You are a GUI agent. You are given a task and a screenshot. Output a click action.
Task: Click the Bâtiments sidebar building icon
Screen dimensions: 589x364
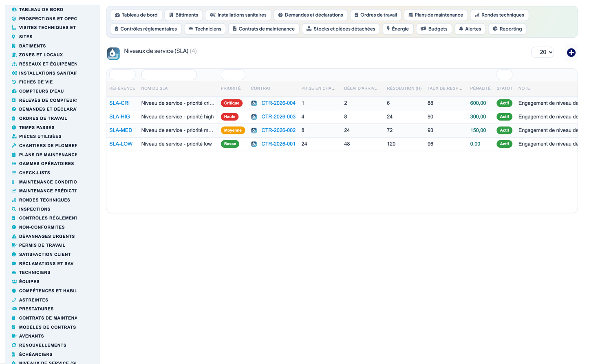(14, 46)
